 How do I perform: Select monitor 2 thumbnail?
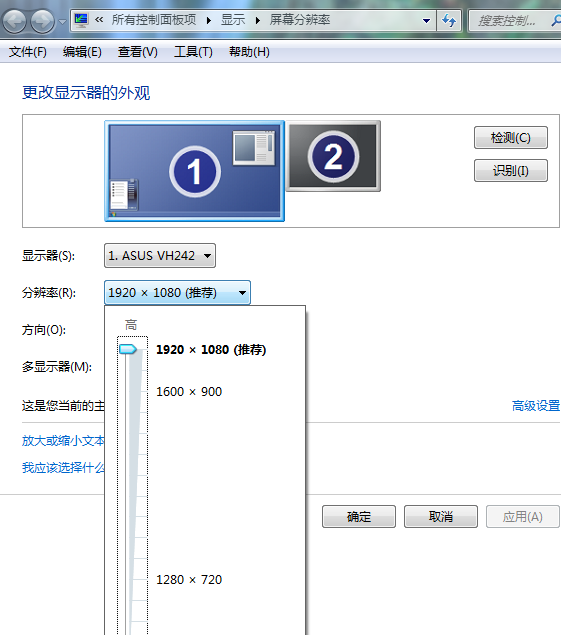pos(333,156)
